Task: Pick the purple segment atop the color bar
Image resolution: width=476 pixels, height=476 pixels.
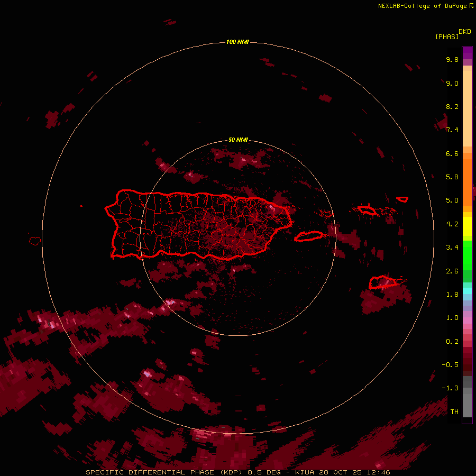Action: click(x=467, y=53)
